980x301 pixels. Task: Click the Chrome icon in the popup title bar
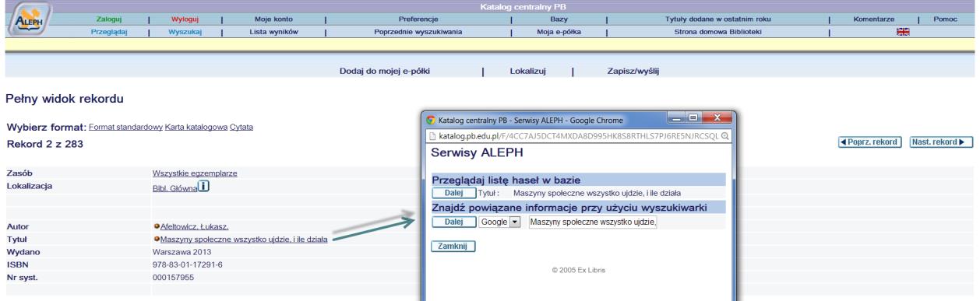click(432, 121)
